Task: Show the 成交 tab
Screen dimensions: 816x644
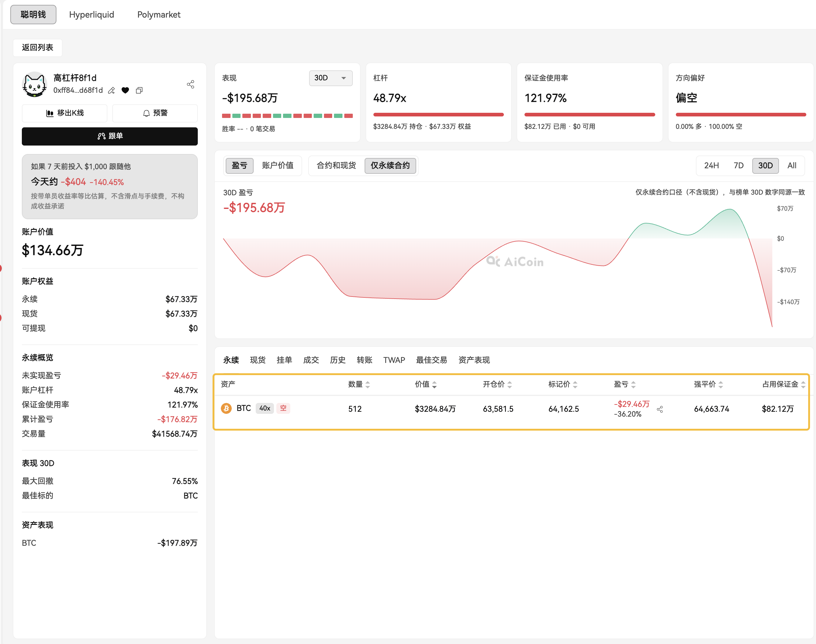Action: (311, 360)
